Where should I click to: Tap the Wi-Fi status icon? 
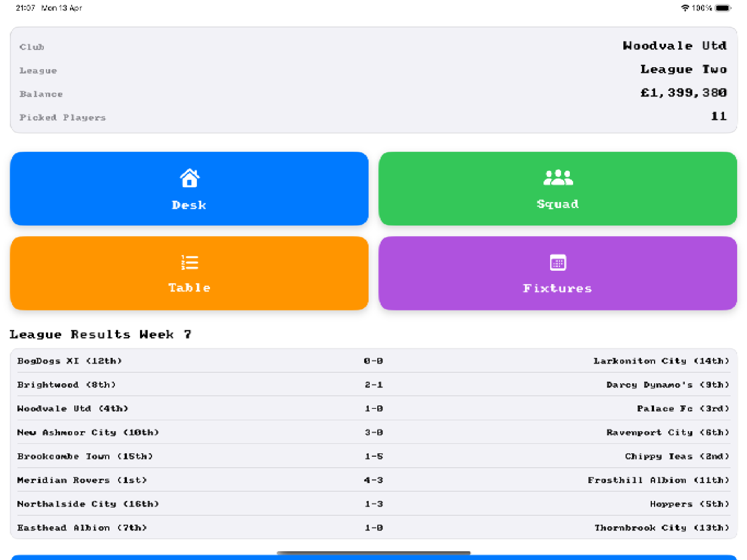point(685,8)
